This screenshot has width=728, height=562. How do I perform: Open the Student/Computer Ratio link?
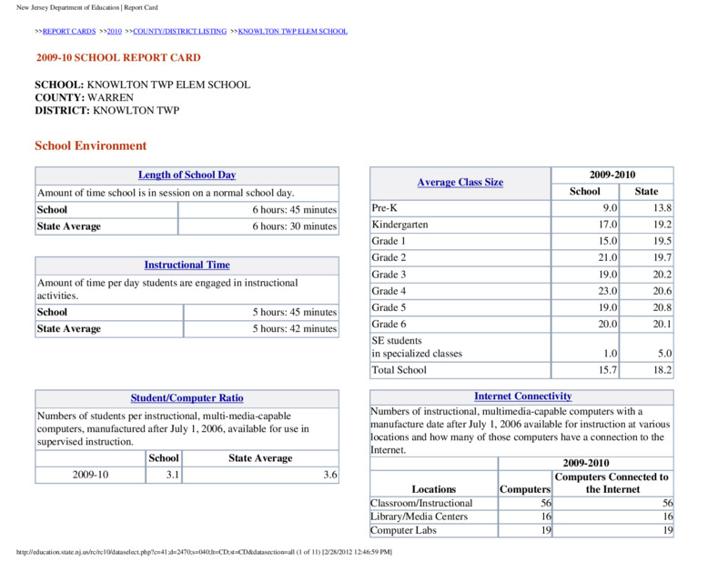187,398
